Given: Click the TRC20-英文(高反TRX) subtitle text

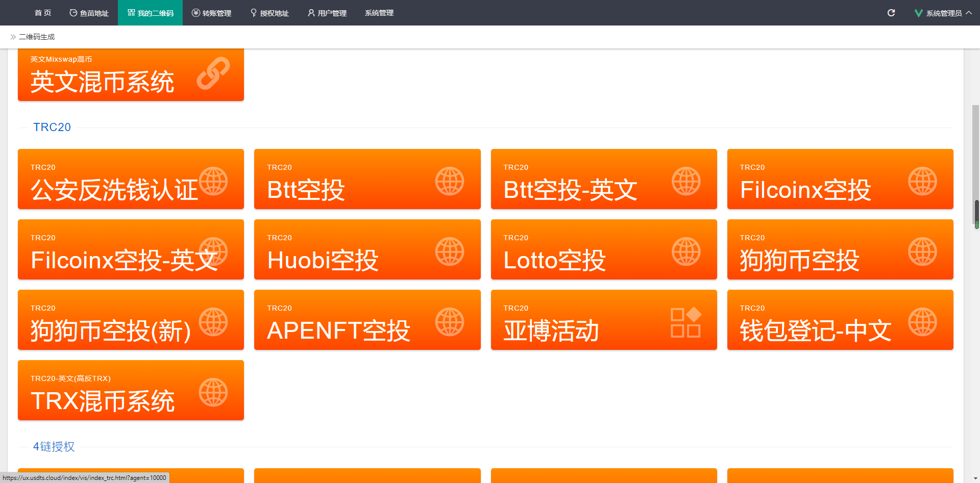Looking at the screenshot, I should (70, 378).
